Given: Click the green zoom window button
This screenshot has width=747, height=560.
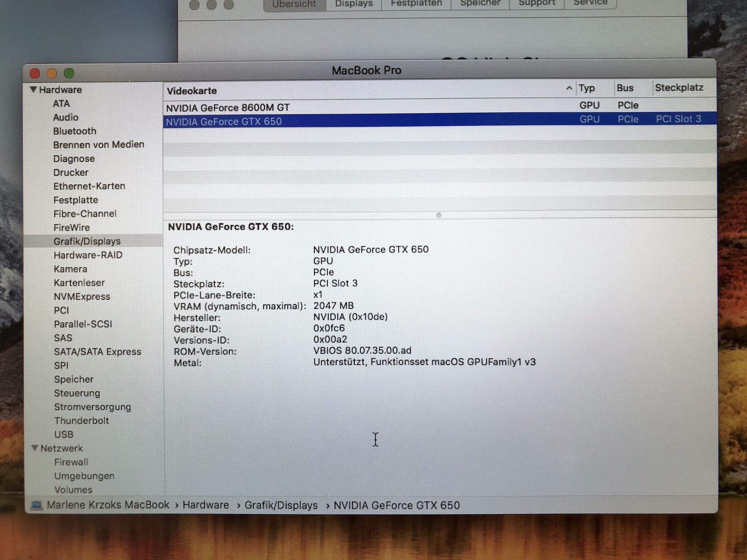Looking at the screenshot, I should pyautogui.click(x=69, y=74).
